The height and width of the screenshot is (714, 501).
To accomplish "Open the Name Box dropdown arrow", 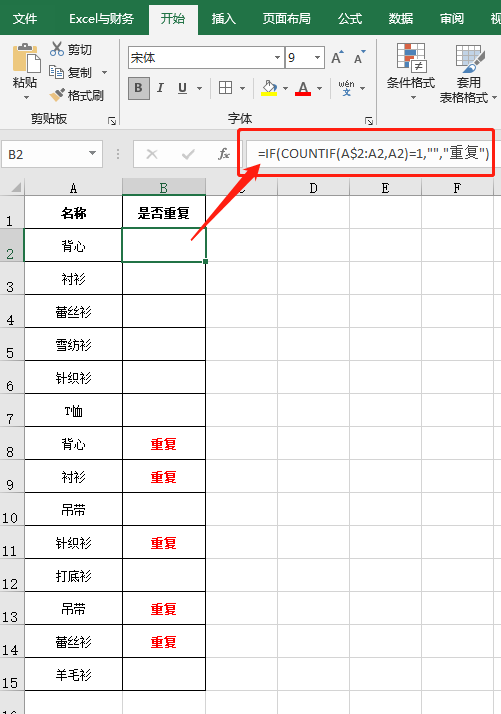I will click(92, 153).
